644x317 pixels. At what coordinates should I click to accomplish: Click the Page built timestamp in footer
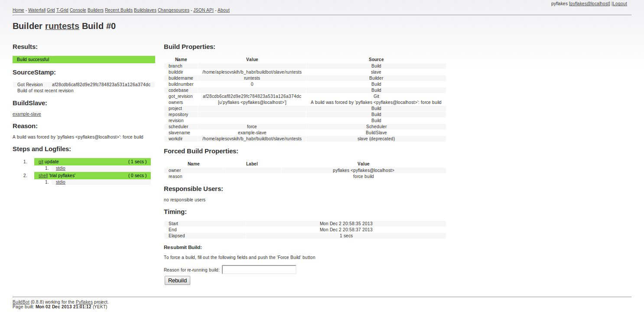[63, 307]
